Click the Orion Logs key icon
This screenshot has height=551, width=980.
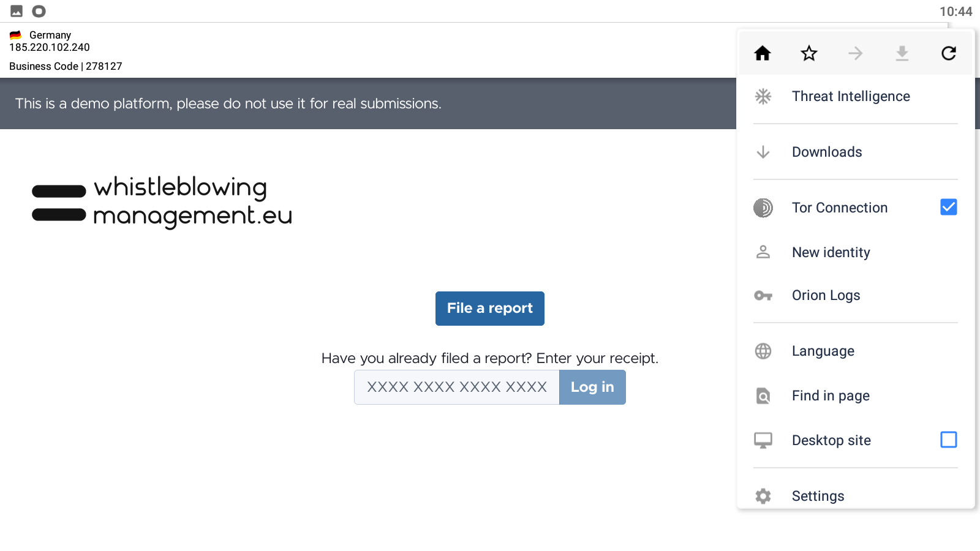763,296
